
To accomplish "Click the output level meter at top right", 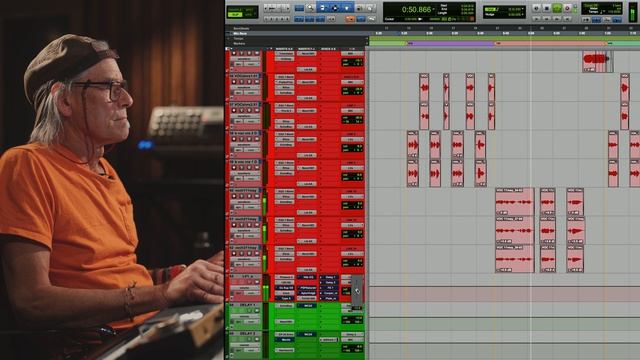I will (633, 11).
